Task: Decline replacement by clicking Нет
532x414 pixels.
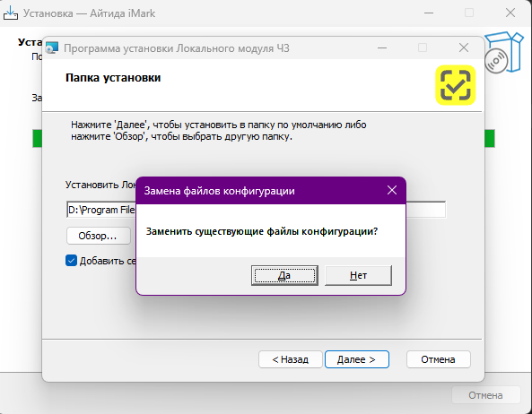Action: click(358, 275)
